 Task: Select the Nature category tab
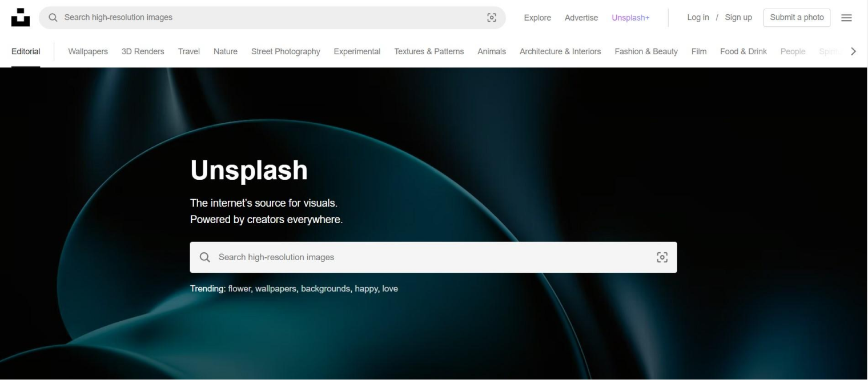[226, 51]
